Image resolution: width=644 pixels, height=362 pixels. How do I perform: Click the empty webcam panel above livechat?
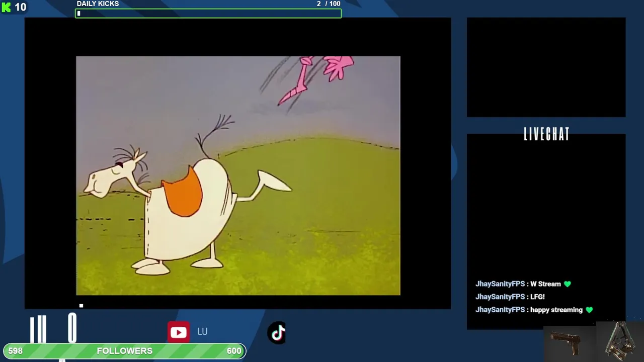tap(546, 67)
